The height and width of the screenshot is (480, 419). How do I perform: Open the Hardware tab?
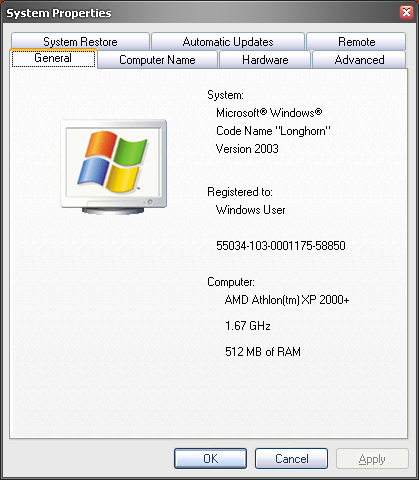tap(265, 60)
